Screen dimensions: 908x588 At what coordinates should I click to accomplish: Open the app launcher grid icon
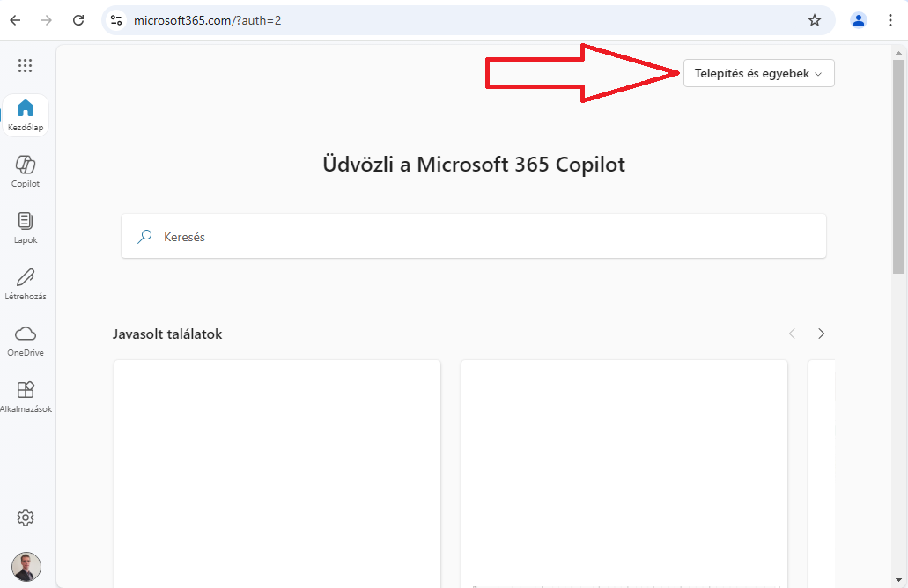25,65
